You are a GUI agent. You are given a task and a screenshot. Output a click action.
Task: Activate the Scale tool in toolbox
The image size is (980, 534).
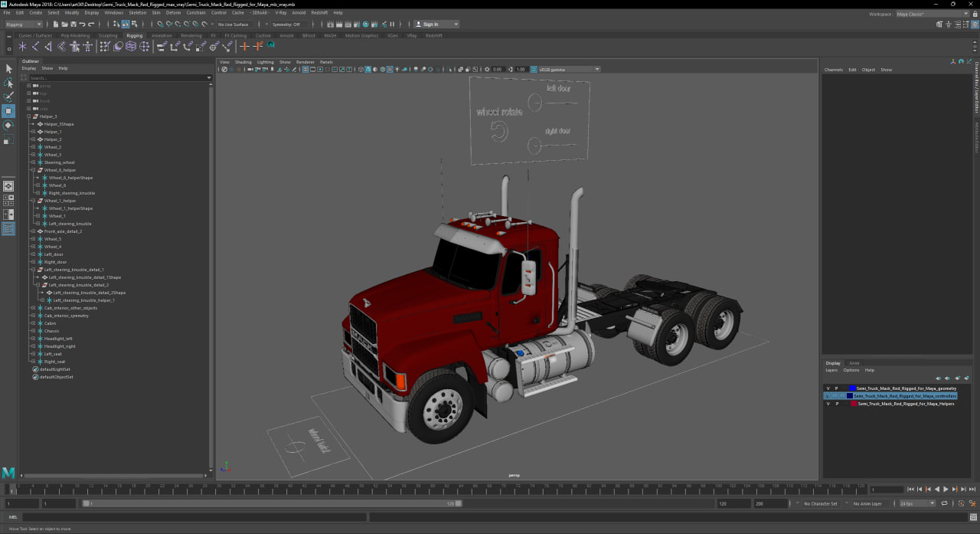[x=8, y=140]
